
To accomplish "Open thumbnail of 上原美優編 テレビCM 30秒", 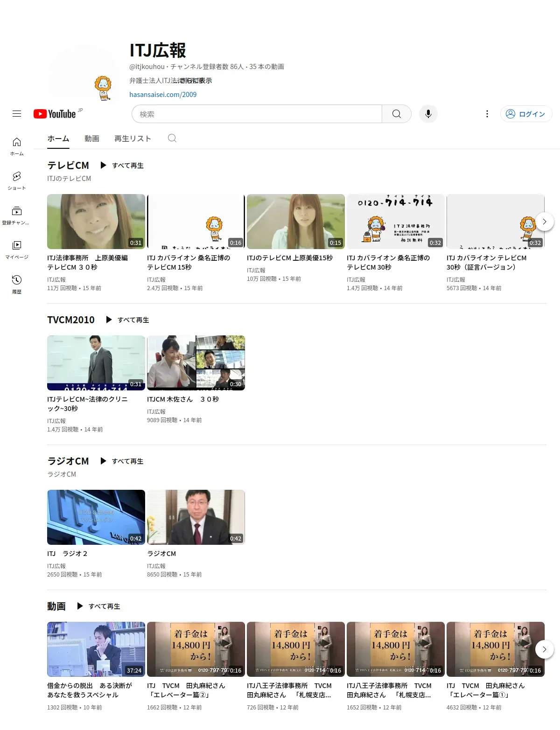I will 96,222.
